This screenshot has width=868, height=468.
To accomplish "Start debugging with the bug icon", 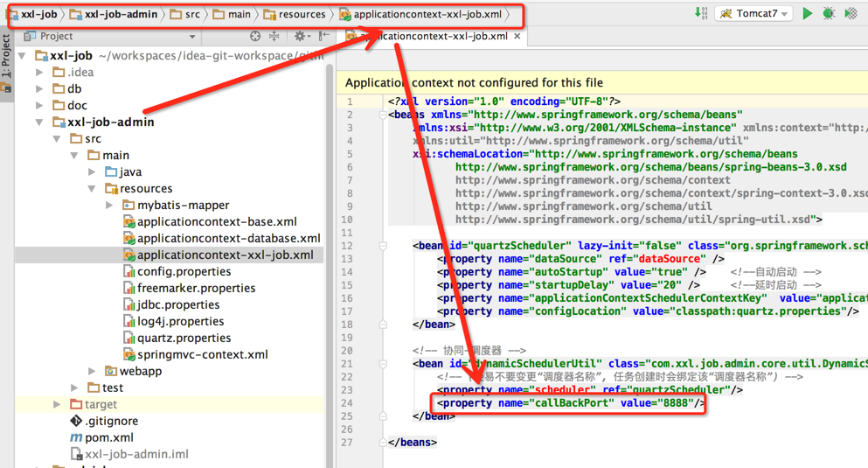I will pos(829,13).
